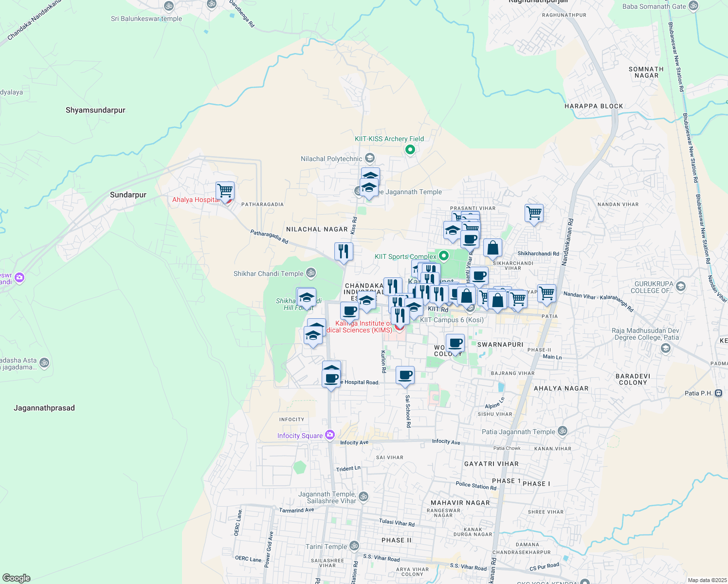Click the SAI VIHAR label

pos(390,457)
